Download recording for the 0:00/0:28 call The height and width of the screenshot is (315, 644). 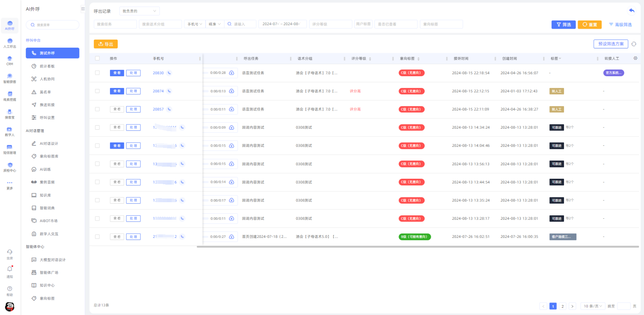231,73
